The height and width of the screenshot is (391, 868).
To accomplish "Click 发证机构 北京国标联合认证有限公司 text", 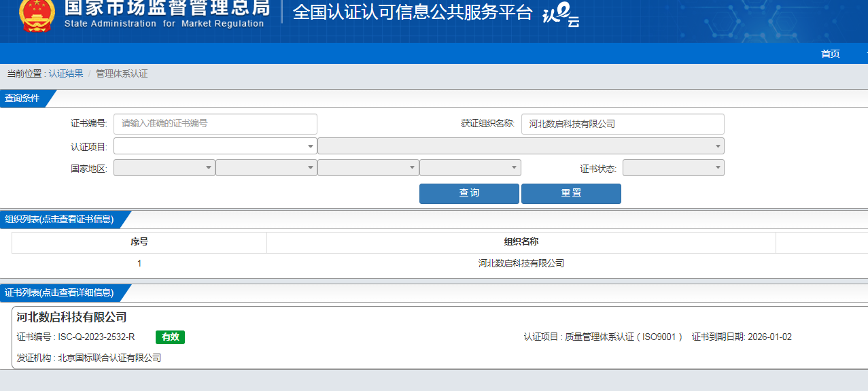I will coord(89,358).
